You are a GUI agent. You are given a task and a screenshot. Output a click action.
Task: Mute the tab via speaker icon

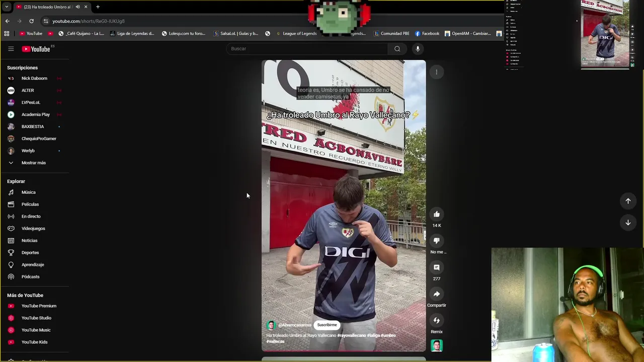(77, 7)
